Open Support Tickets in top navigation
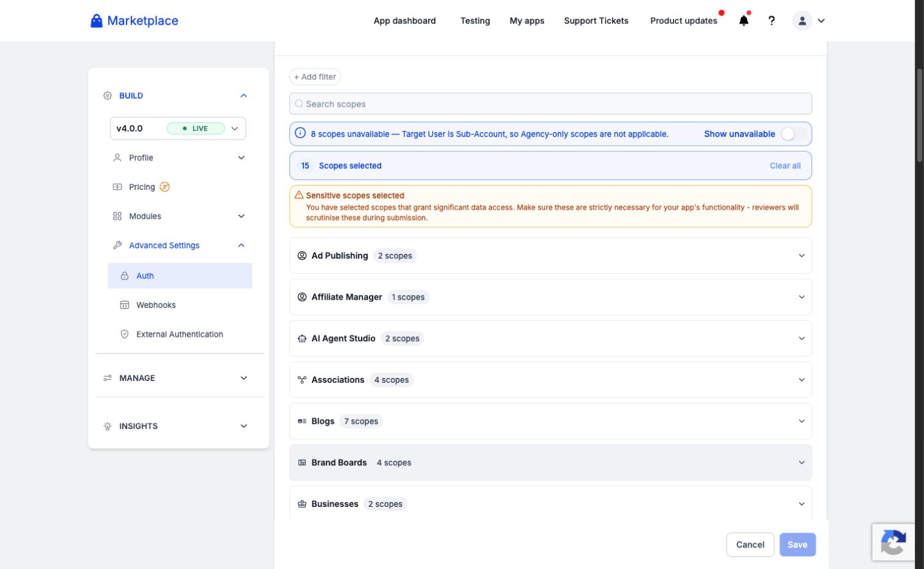 click(x=596, y=21)
